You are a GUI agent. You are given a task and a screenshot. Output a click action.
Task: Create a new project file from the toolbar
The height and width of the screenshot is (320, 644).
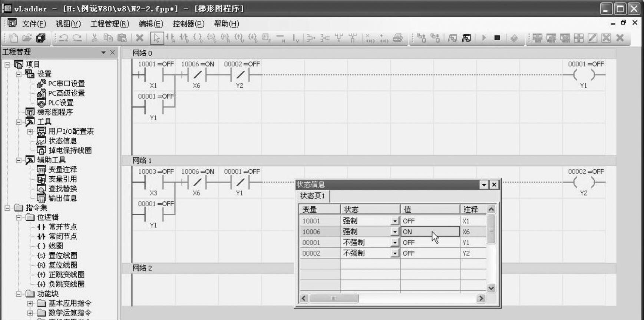coord(13,38)
